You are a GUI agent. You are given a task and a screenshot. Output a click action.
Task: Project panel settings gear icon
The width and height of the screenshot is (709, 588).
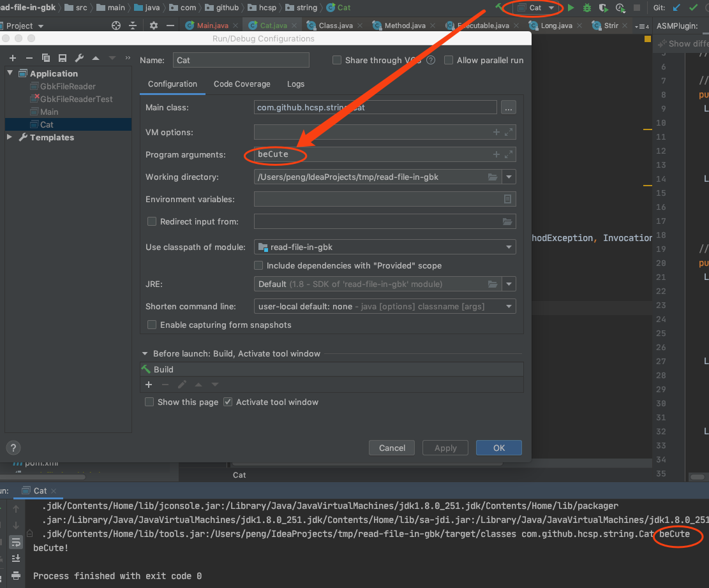154,26
